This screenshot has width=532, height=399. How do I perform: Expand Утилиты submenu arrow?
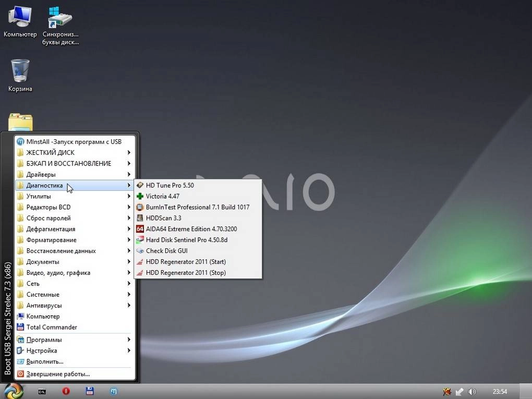pos(129,196)
